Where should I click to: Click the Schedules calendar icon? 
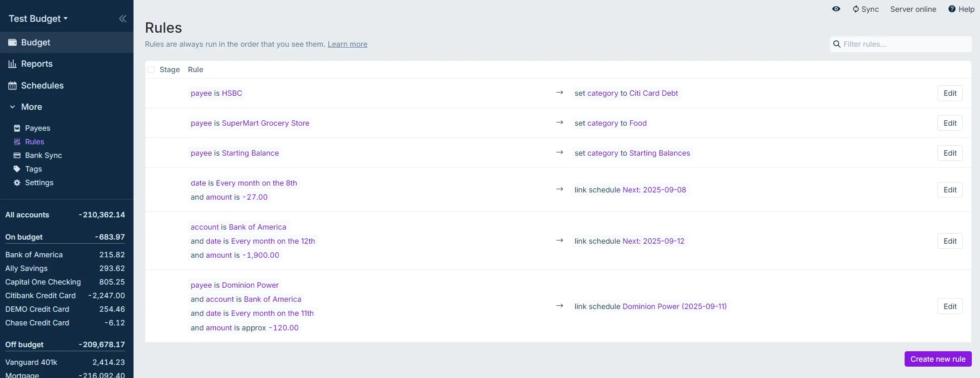pos(13,86)
